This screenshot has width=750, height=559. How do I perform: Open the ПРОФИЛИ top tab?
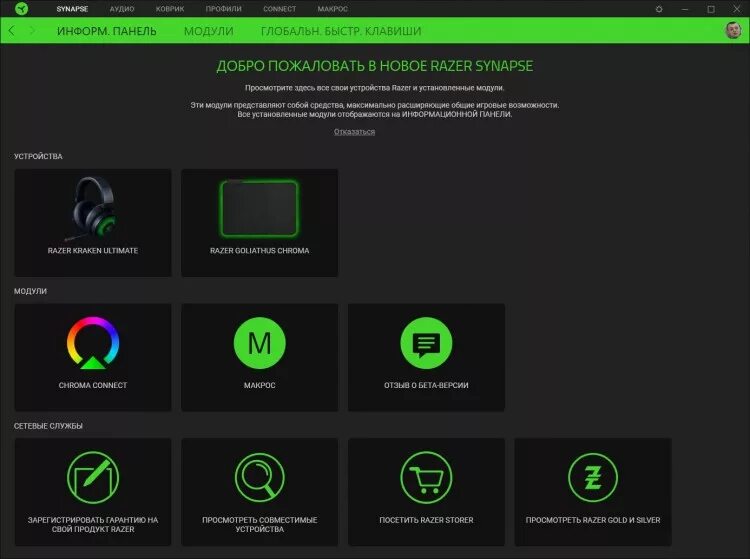click(x=223, y=9)
